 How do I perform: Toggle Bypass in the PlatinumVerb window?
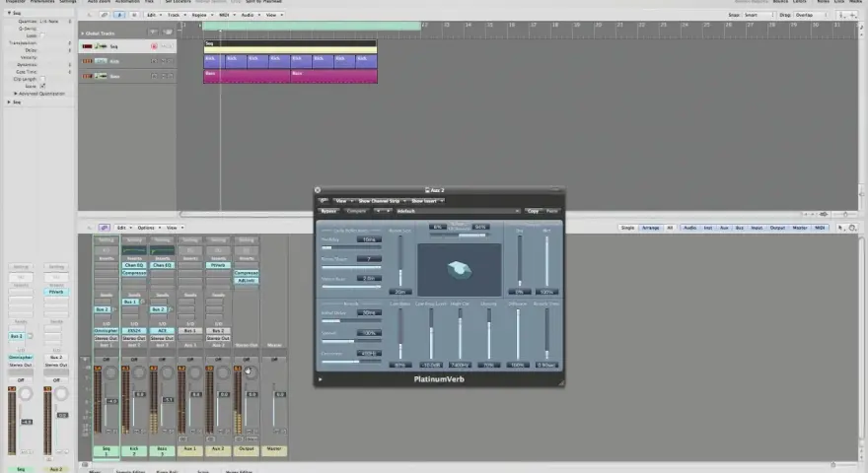click(x=328, y=211)
